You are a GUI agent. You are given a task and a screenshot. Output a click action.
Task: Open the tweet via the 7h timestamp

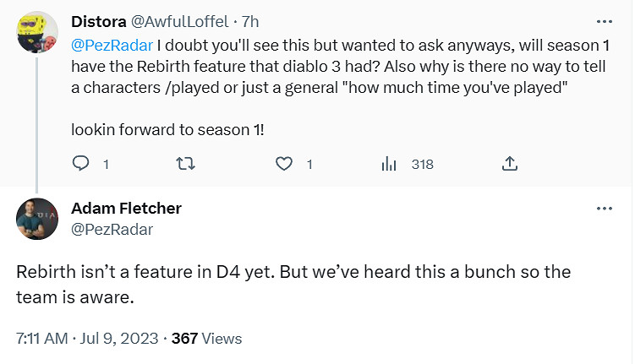click(249, 20)
